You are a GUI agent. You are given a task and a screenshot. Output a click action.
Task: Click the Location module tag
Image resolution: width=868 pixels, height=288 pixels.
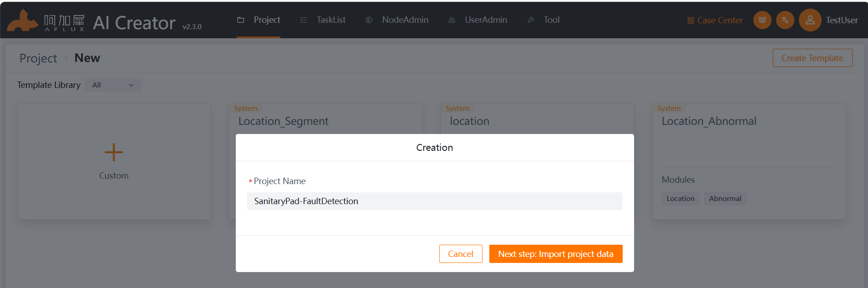[680, 199]
